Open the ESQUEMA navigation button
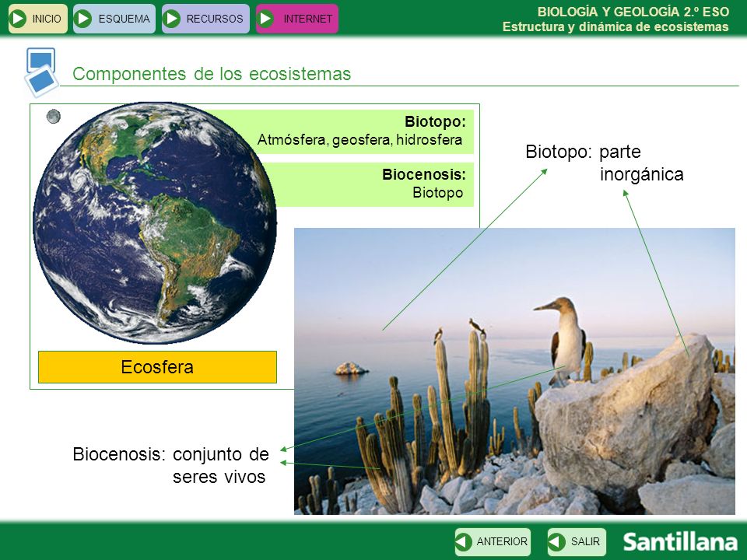Image resolution: width=747 pixels, height=560 pixels. [x=114, y=19]
